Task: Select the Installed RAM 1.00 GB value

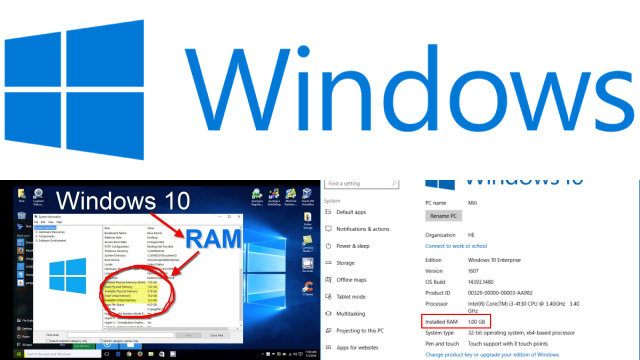Action: [476, 322]
